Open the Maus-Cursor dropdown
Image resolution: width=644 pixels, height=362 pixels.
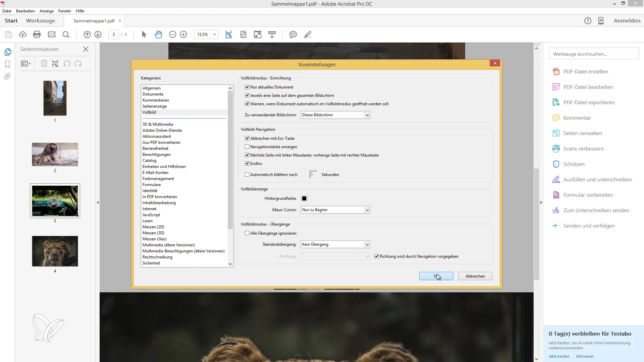point(335,210)
